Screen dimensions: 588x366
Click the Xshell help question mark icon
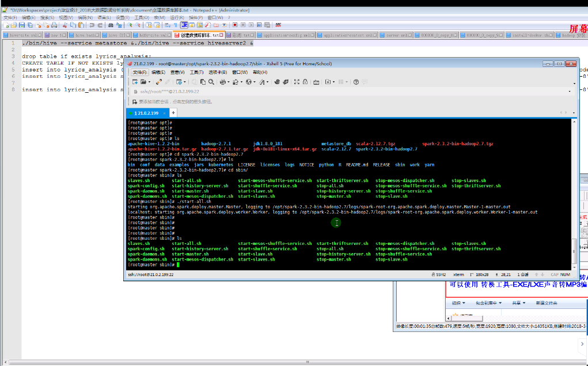[x=356, y=82]
